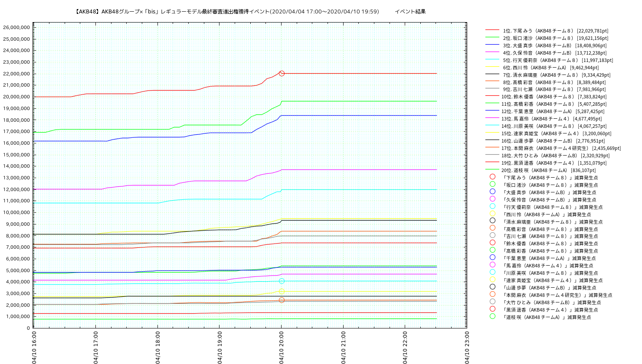Viewport: 642px width, 364px height.
Task: Click the red circle marker for 鈴木 優香 減算発生点
Action: tap(492, 243)
